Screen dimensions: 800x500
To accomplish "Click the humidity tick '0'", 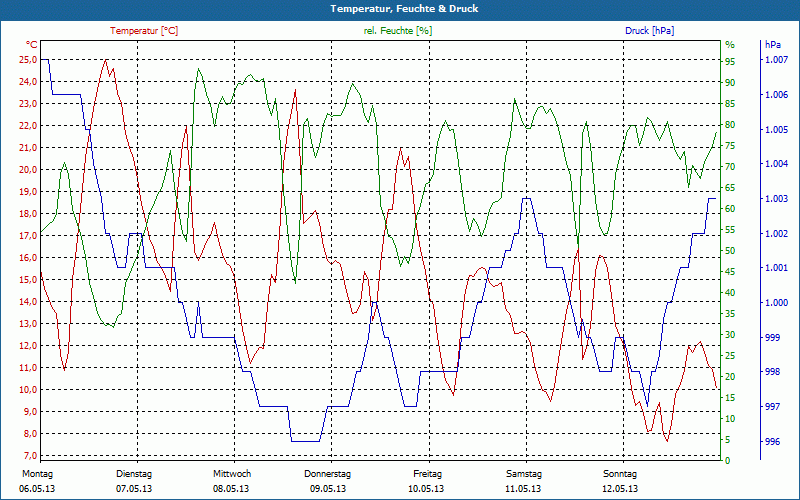I will tap(728, 460).
